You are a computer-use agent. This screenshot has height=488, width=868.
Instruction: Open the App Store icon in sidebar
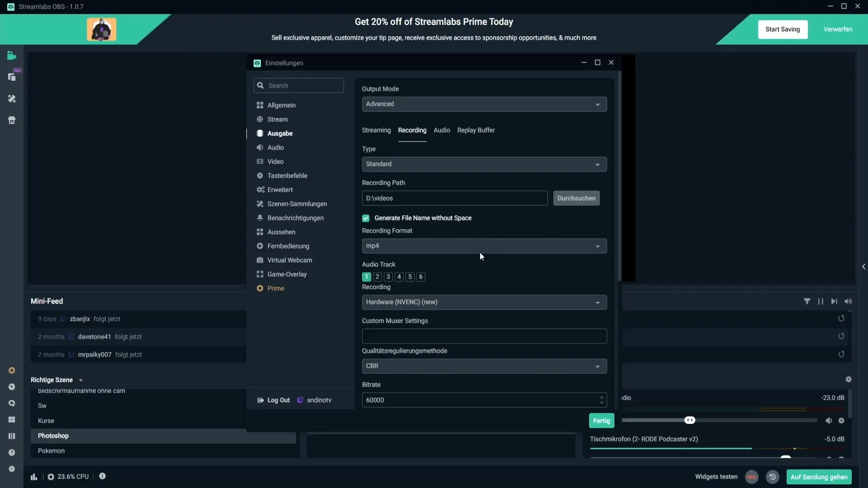[12, 120]
